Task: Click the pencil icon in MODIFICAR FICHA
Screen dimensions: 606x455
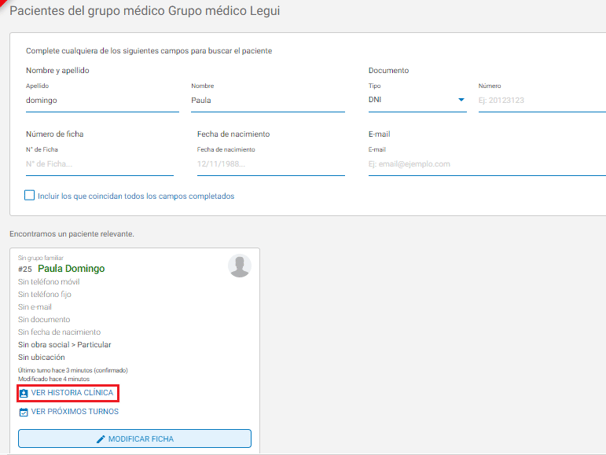Action: coord(100,439)
